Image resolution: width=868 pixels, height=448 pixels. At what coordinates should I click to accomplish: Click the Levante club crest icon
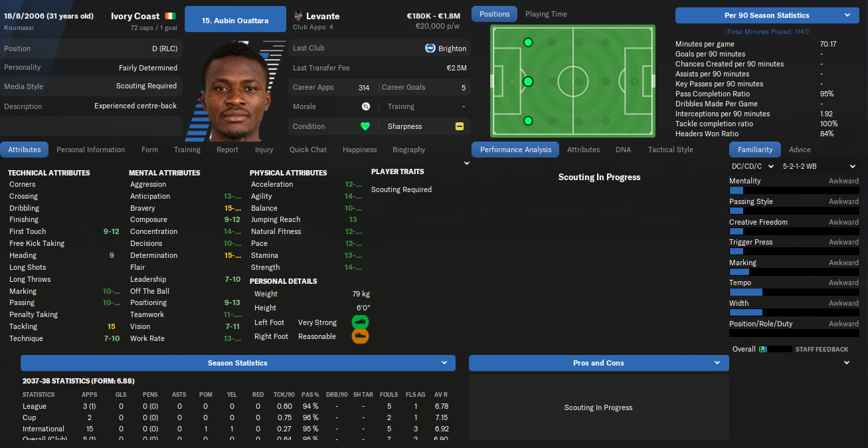pyautogui.click(x=298, y=16)
